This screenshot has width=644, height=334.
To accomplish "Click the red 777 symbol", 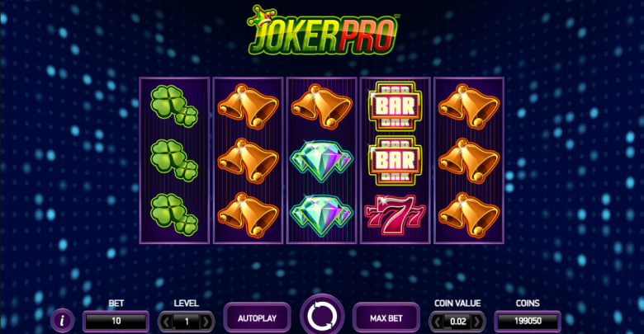I will [395, 215].
